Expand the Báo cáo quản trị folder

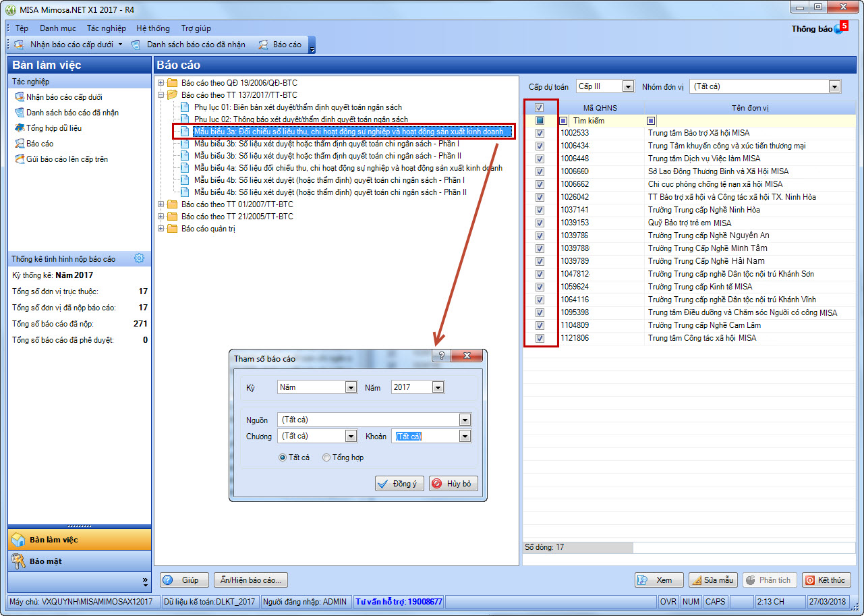coord(161,229)
